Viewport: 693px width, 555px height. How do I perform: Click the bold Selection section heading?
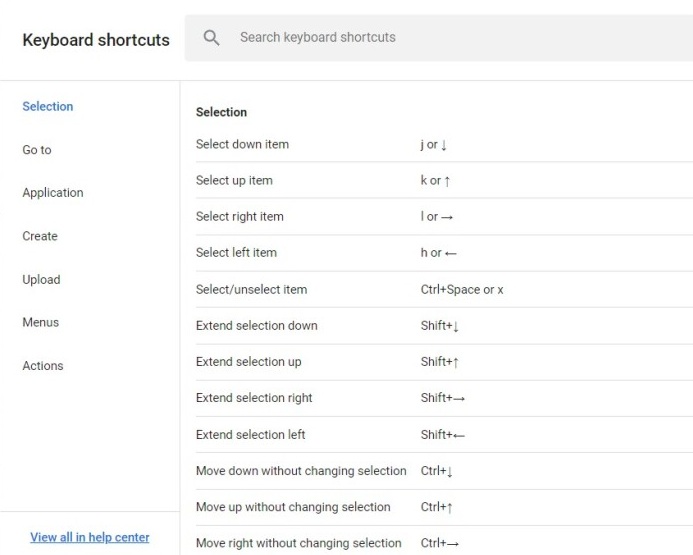point(221,112)
